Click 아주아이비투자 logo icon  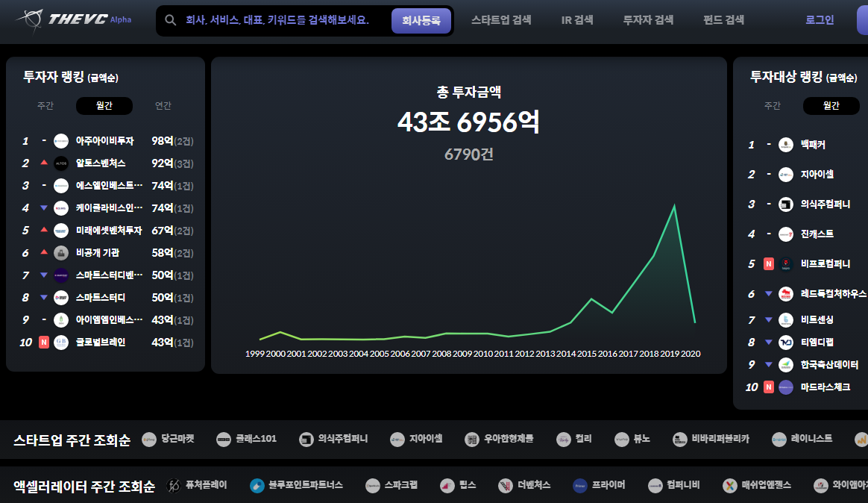click(x=61, y=141)
